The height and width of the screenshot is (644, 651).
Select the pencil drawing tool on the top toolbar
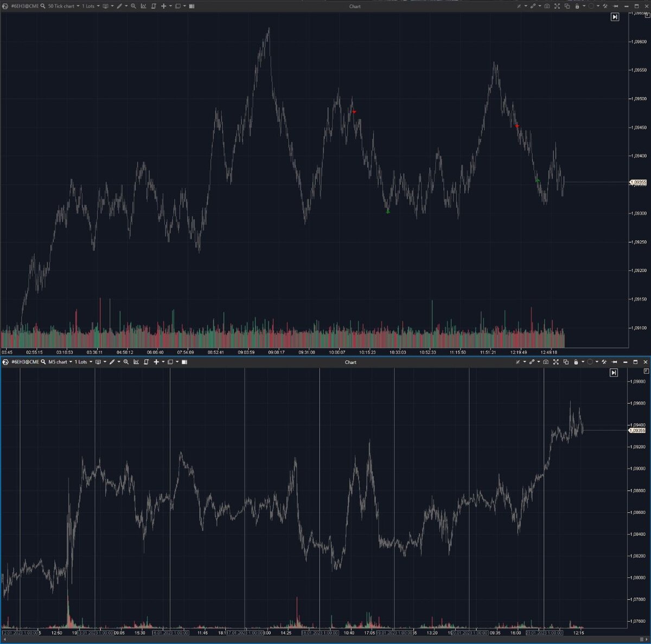[x=120, y=6]
